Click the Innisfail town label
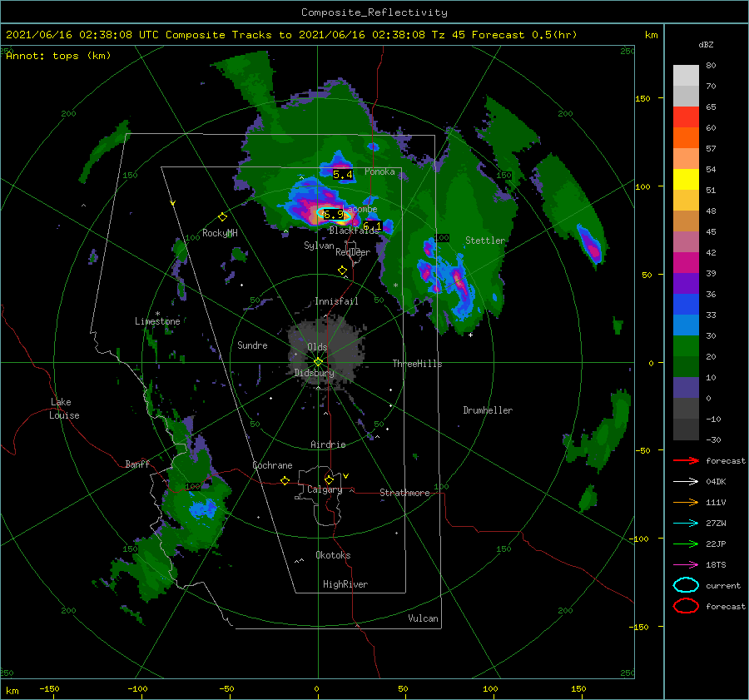The width and height of the screenshot is (749, 700). click(336, 301)
